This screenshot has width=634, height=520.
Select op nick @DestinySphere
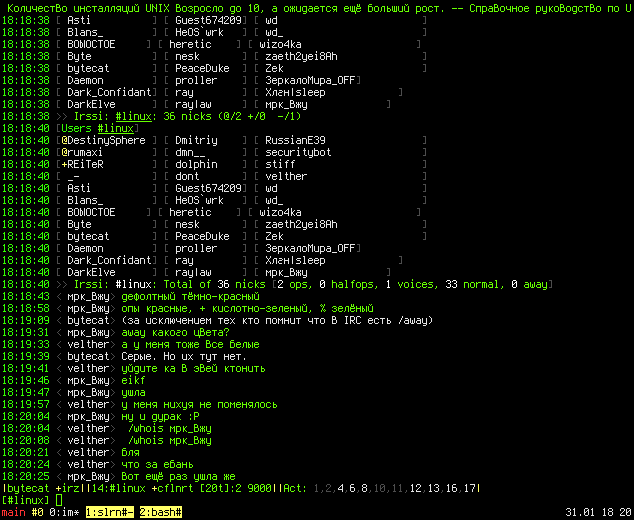click(104, 140)
